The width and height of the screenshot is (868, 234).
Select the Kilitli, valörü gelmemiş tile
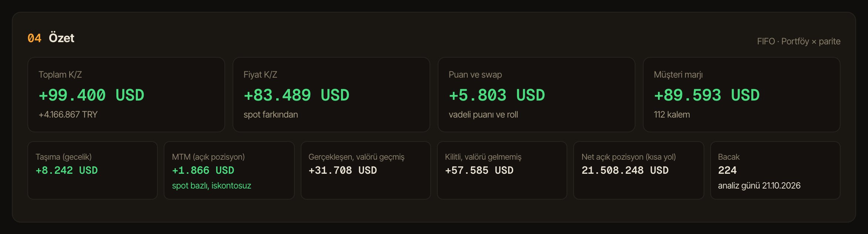[x=502, y=170]
